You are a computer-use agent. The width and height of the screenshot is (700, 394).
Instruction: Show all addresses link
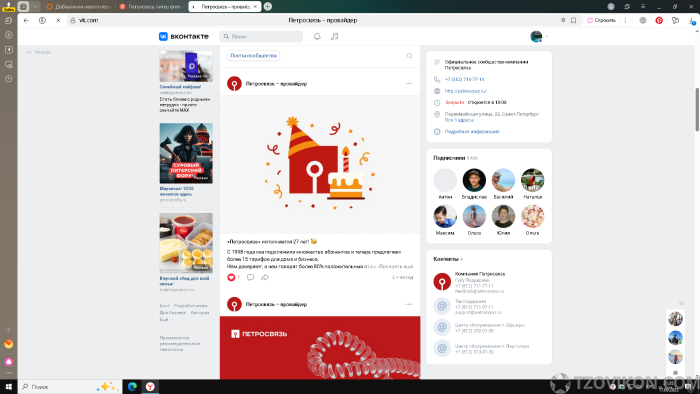459,120
